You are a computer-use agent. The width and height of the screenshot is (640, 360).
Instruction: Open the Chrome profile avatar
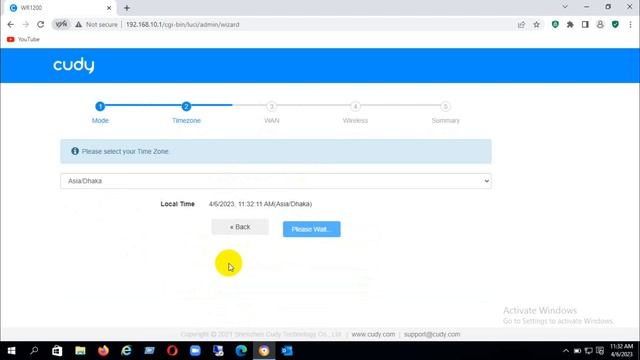click(600, 24)
